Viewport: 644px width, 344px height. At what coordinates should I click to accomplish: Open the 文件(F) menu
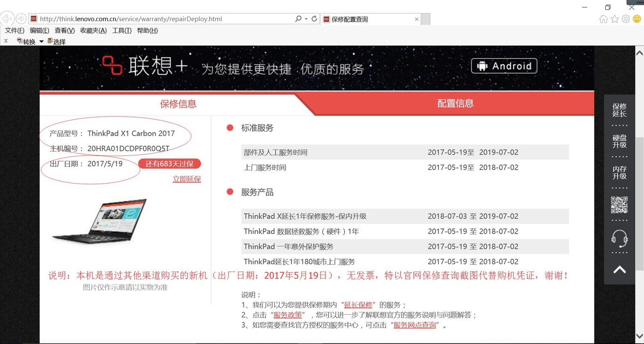[15, 31]
